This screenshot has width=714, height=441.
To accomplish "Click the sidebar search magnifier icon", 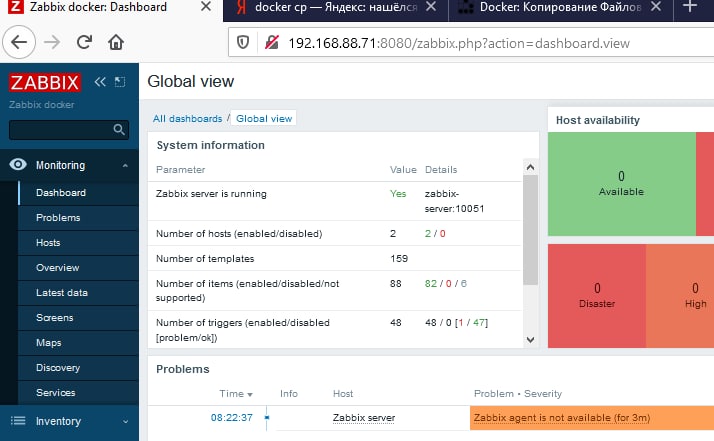I will point(119,130).
